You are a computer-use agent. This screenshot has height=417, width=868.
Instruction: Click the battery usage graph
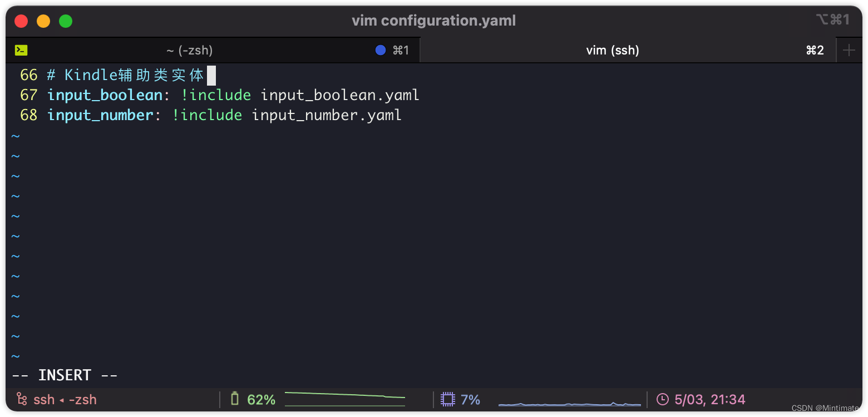345,399
